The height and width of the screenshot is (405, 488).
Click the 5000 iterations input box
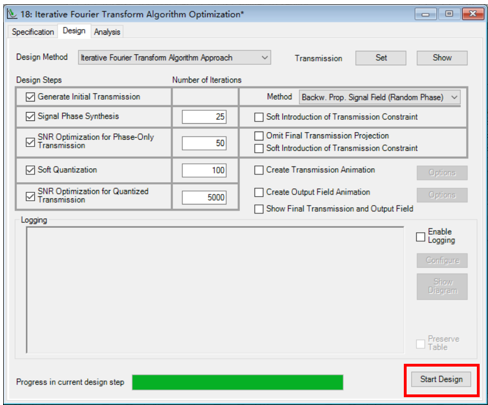tap(204, 197)
